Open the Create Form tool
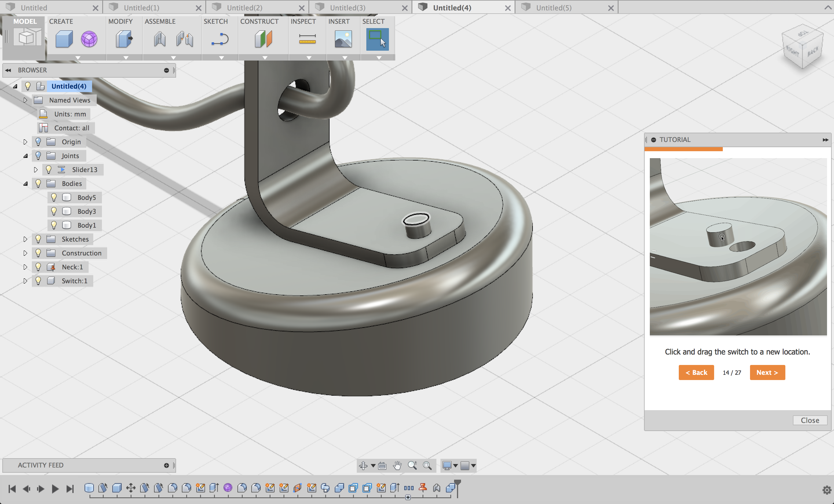Screen dimensions: 834x504 [x=89, y=39]
